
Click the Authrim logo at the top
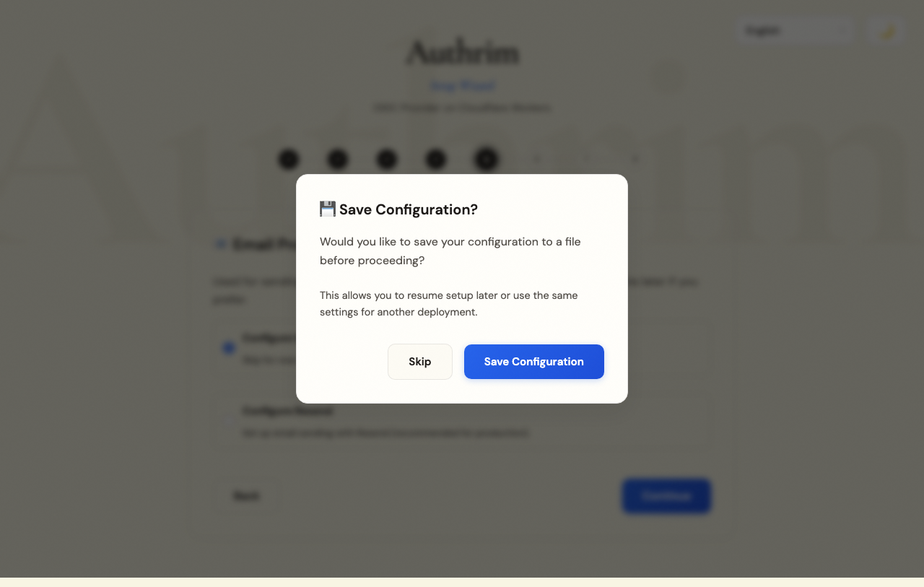[461, 52]
